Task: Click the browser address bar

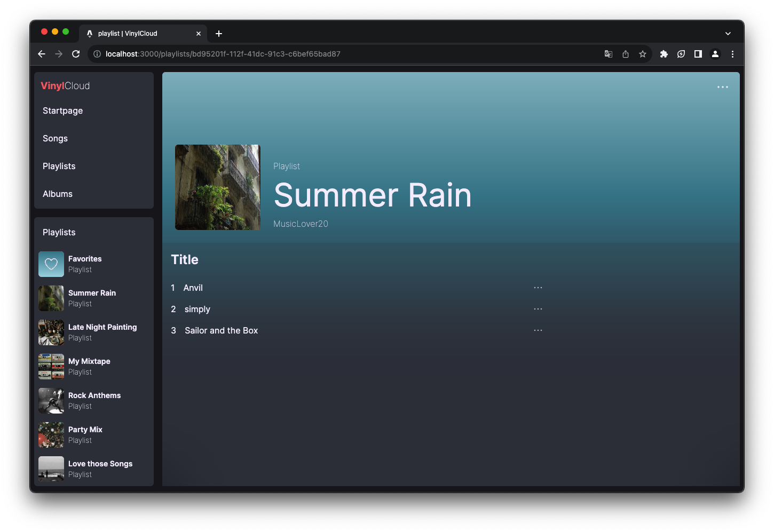Action: point(342,54)
